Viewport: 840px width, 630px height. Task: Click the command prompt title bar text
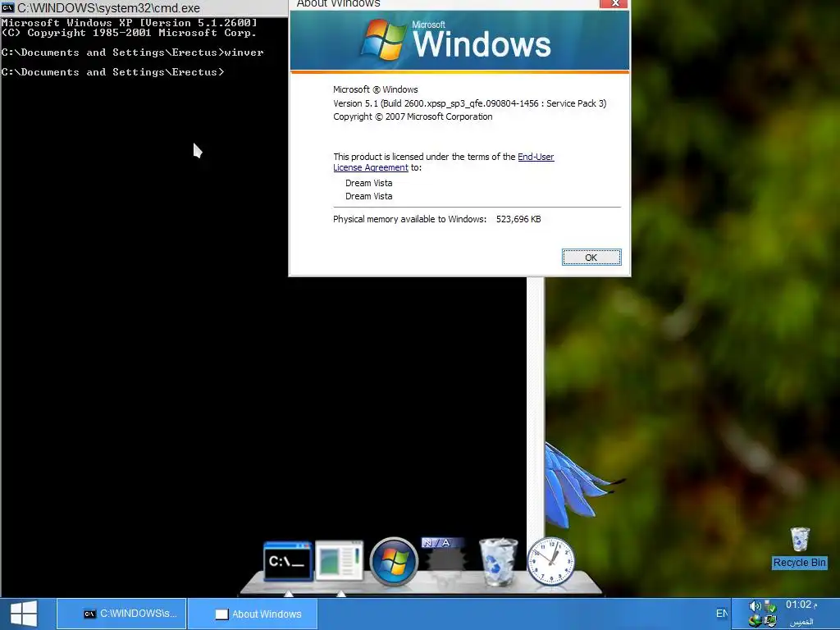point(109,8)
